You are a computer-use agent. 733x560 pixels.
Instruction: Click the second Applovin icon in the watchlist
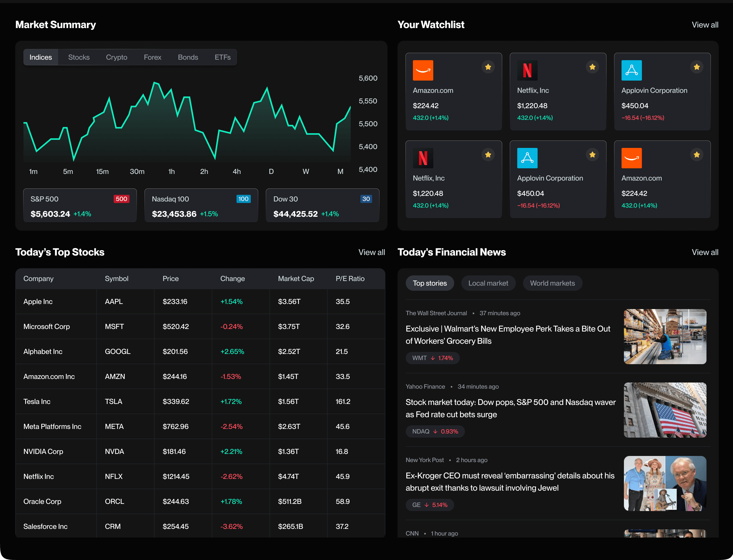coord(527,158)
